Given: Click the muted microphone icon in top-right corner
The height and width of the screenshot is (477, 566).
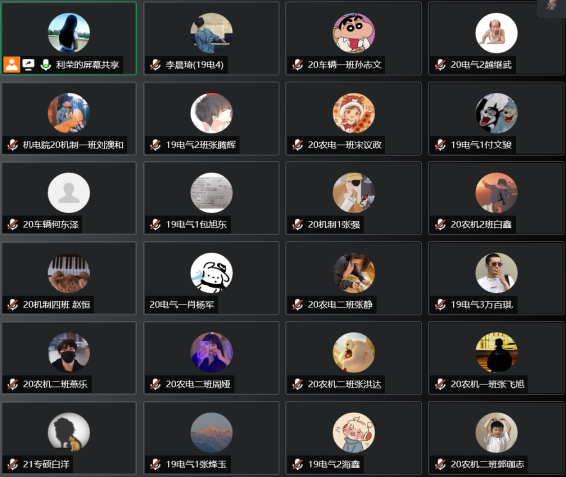Looking at the screenshot, I should pyautogui.click(x=551, y=5).
